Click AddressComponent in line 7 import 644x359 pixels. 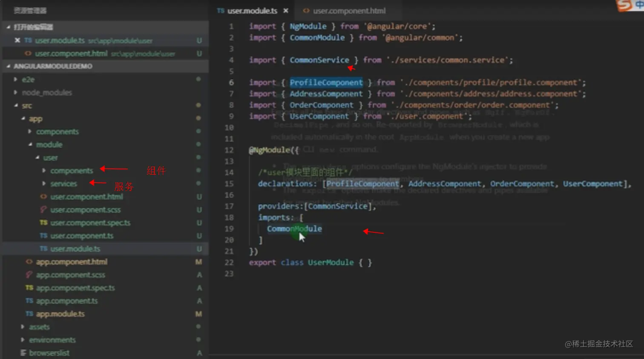(326, 94)
